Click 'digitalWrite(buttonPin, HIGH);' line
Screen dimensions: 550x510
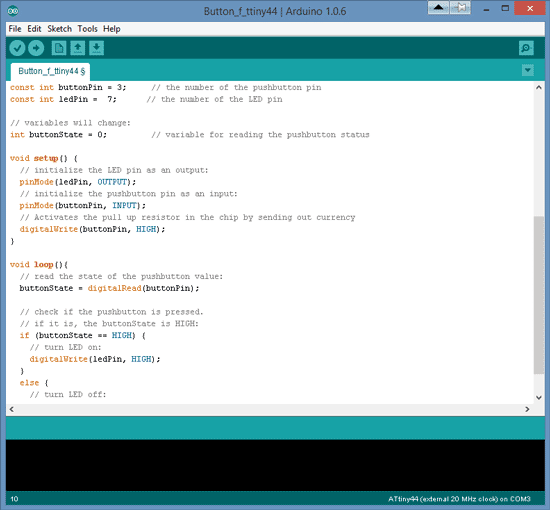coord(92,229)
